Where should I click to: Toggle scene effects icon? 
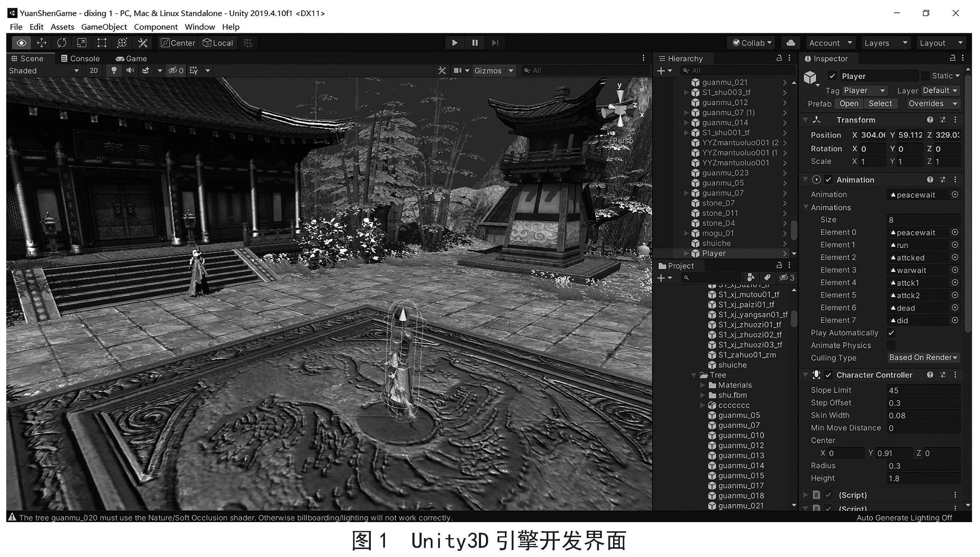[146, 71]
